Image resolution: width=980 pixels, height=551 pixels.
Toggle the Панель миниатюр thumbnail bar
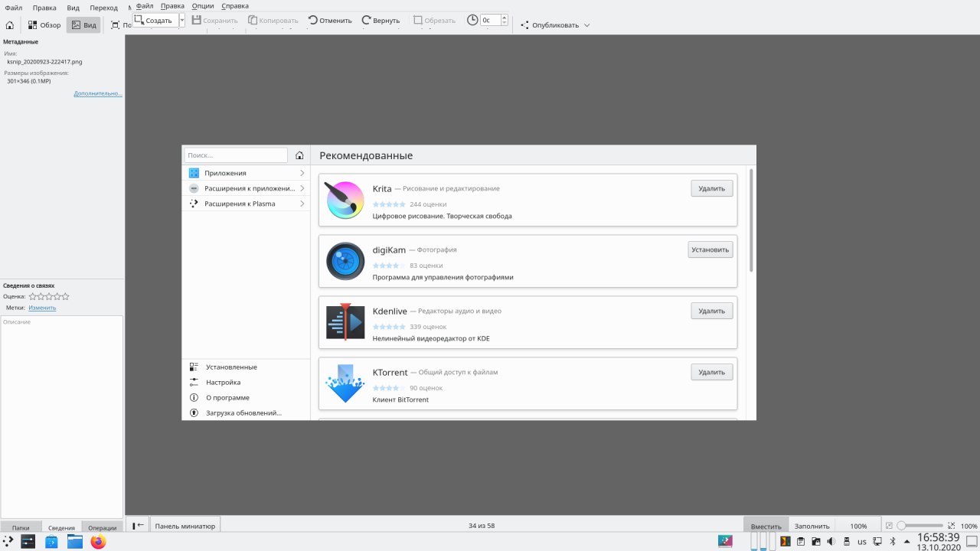185,526
